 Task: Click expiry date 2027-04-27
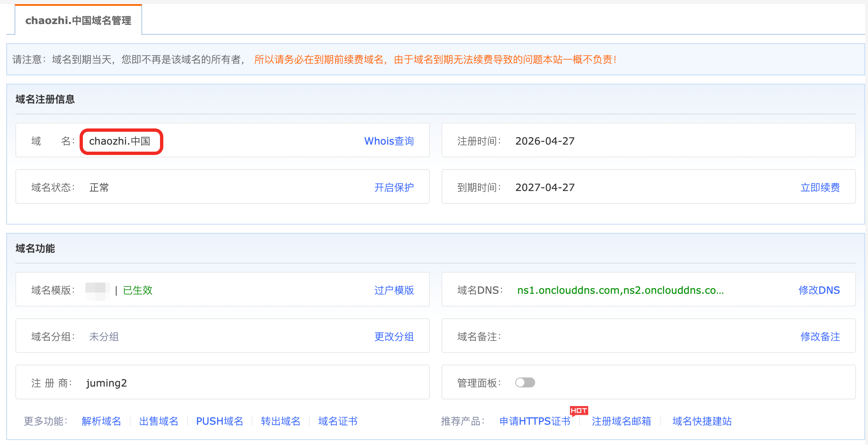(x=545, y=188)
